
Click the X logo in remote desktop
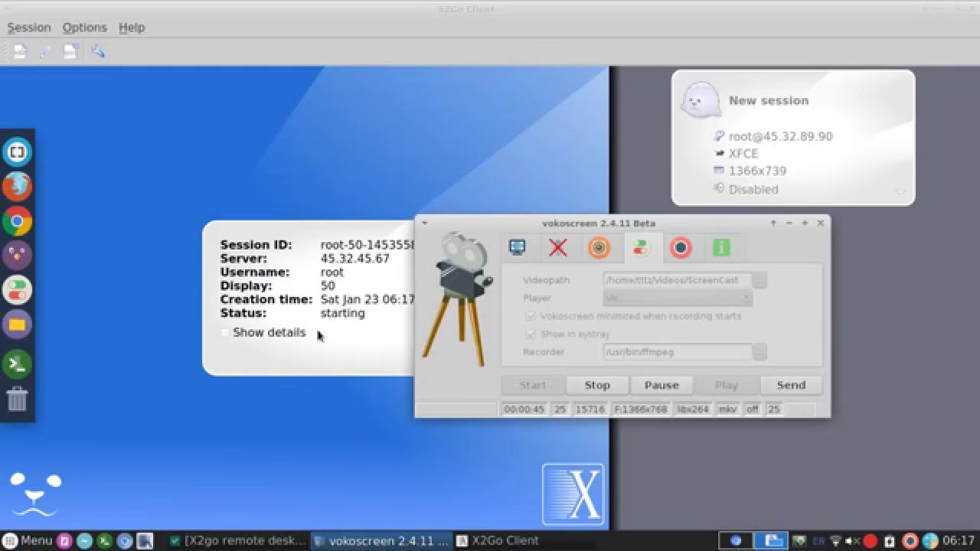(x=573, y=494)
